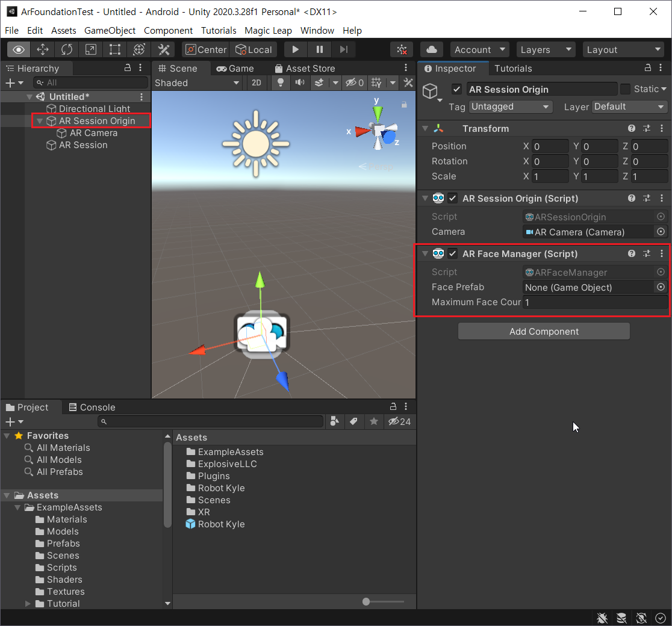Select the Rotate tool

point(67,50)
